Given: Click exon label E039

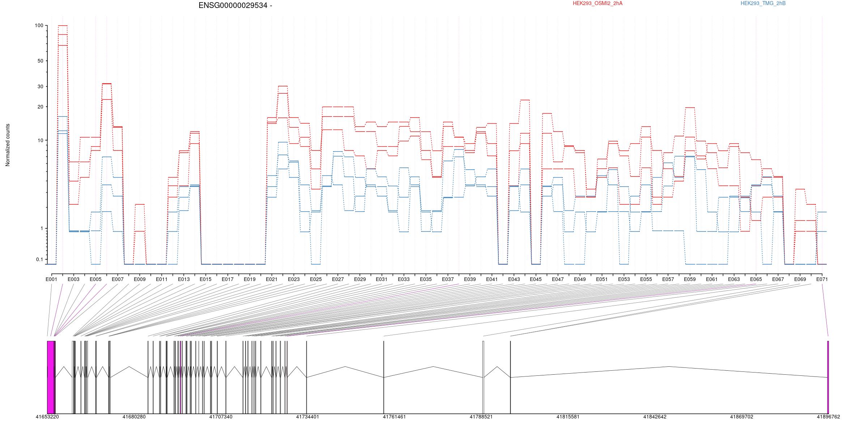Looking at the screenshot, I should tap(470, 279).
